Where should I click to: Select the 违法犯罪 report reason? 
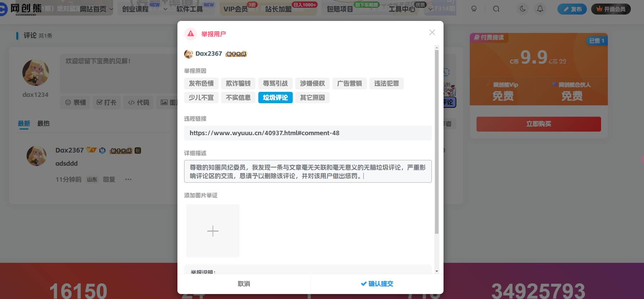click(x=387, y=83)
